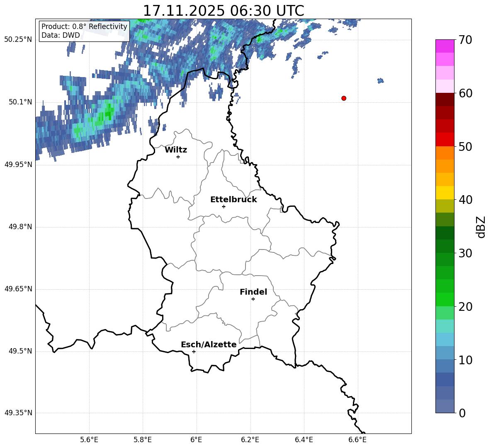Click the yellow colorbar segment above 40
Screen dimensions: 491x448
(x=445, y=193)
